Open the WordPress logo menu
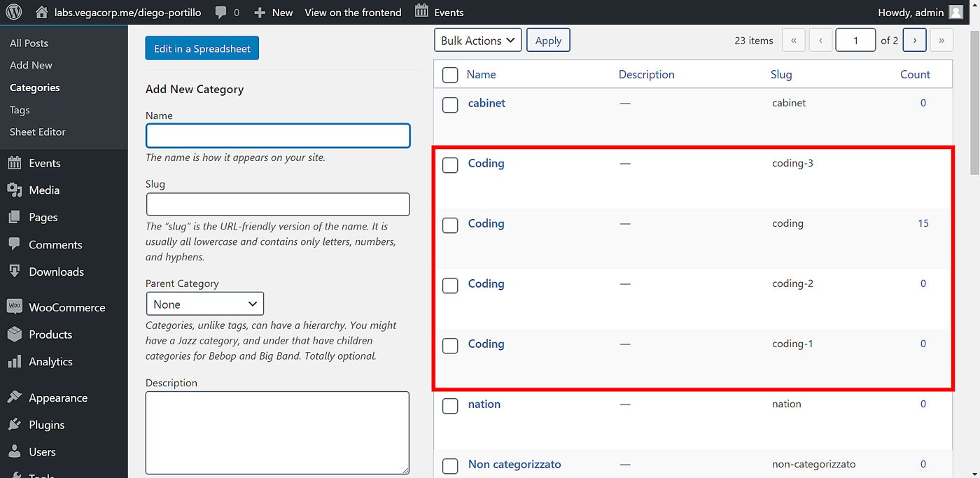 [x=13, y=11]
